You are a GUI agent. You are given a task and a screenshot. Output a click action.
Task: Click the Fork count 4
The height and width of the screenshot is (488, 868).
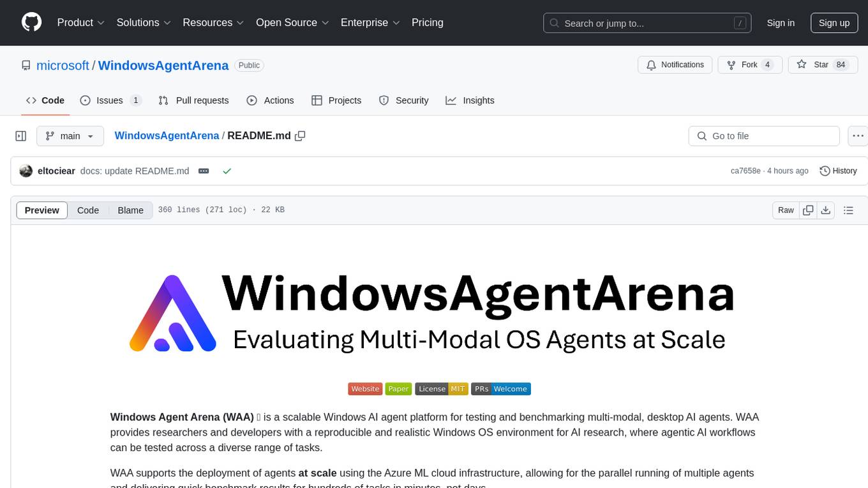point(768,65)
